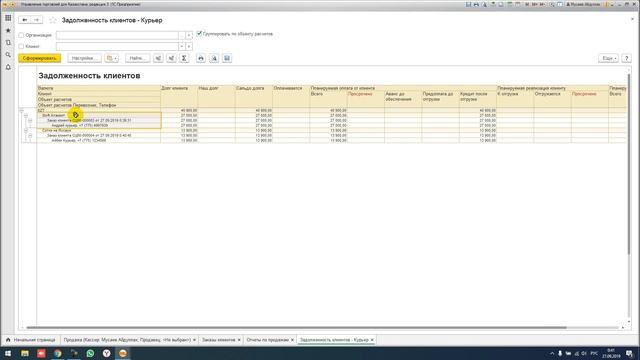Open WhatsApp on the taskbar
The image size is (640, 360).
coord(90,353)
